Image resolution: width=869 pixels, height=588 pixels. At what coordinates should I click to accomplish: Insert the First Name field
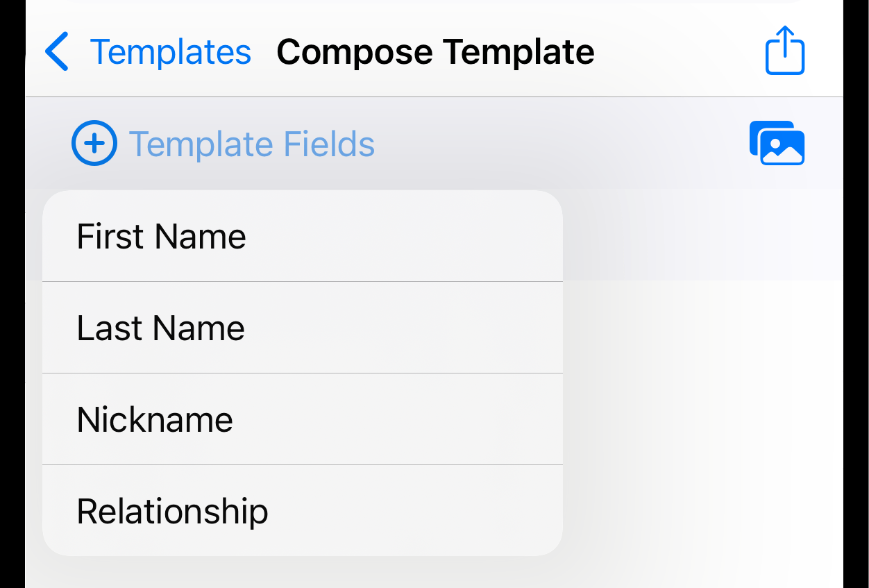pyautogui.click(x=303, y=236)
